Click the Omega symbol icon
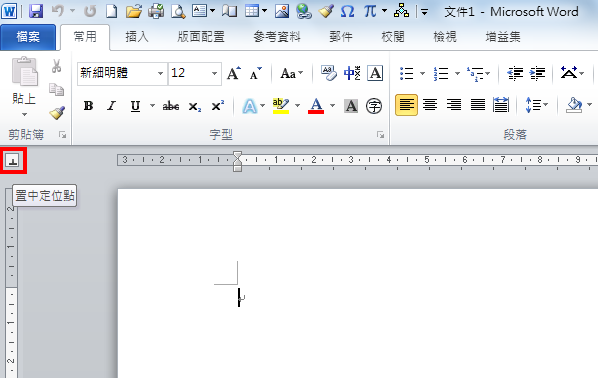Viewport: 598px width, 378px height. tap(347, 11)
